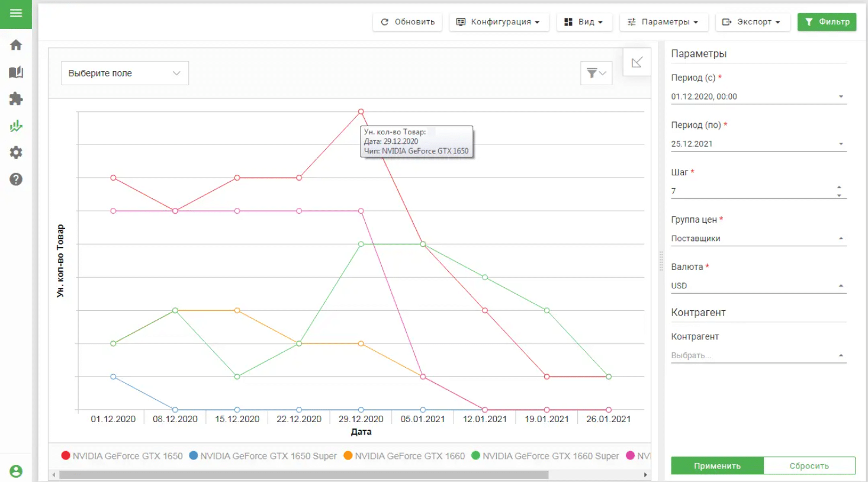Toggle GTX 1650 Super legend series
The width and height of the screenshot is (868, 482).
pos(262,456)
